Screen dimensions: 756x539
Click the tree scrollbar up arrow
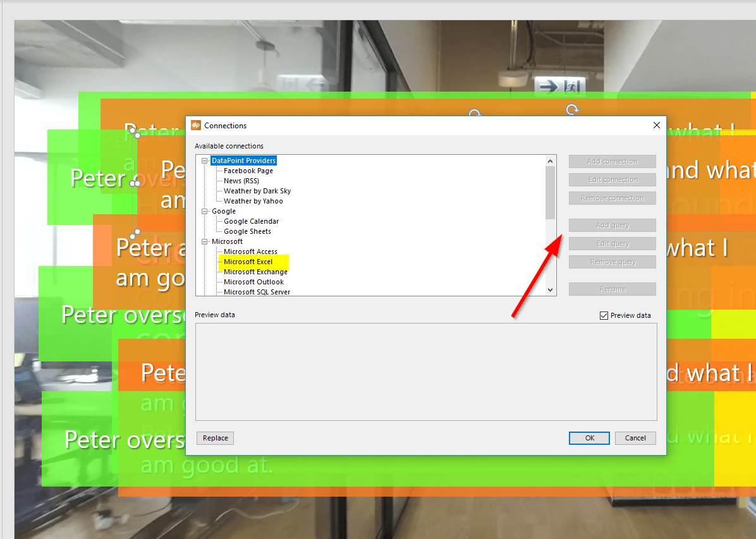(550, 161)
